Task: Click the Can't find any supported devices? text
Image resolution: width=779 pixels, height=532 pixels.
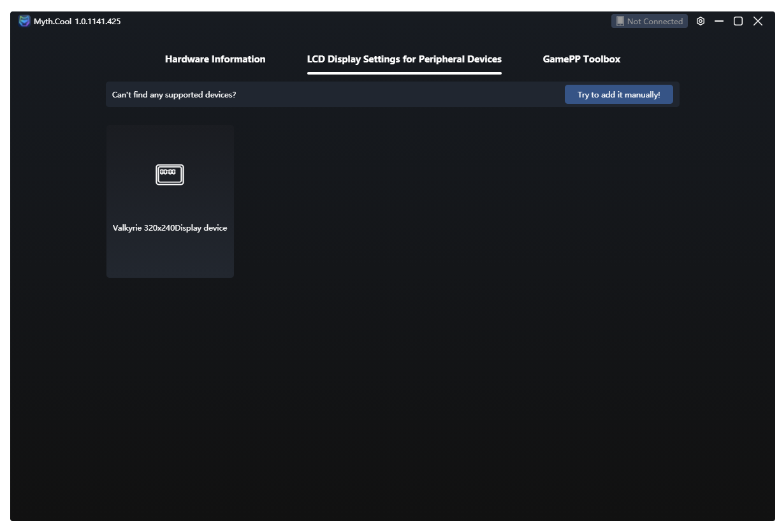Action: point(174,95)
